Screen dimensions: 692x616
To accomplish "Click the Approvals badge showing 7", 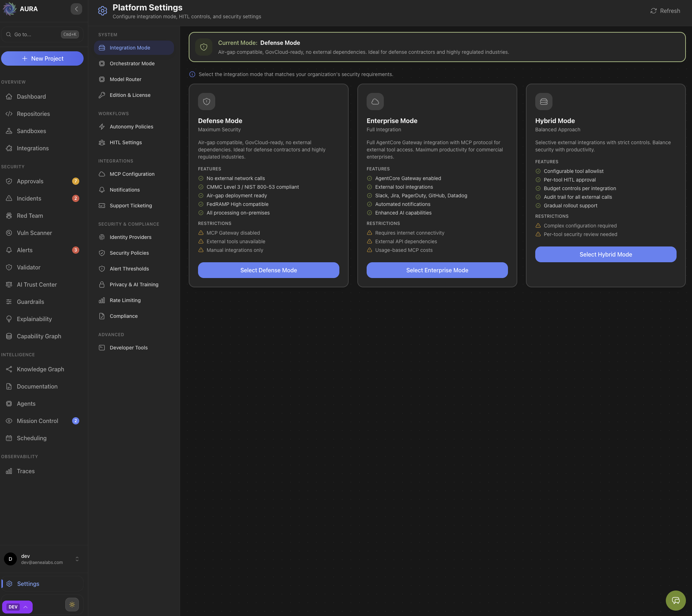I will (76, 181).
